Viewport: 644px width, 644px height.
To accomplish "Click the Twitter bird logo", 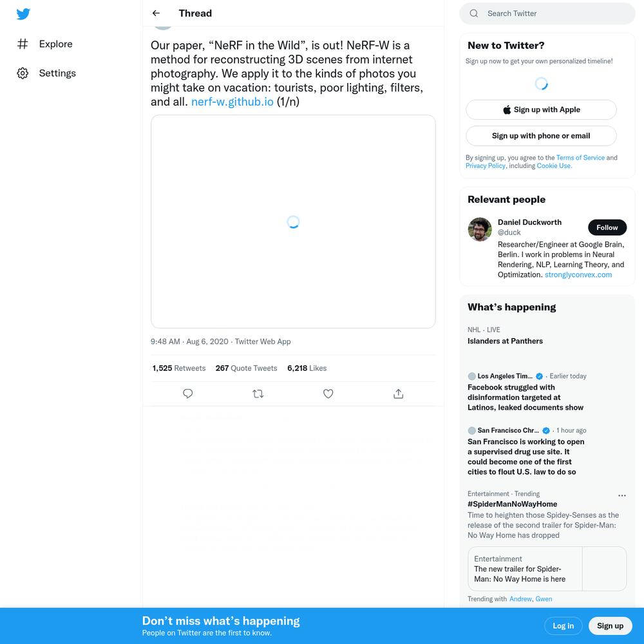I will click(x=23, y=14).
